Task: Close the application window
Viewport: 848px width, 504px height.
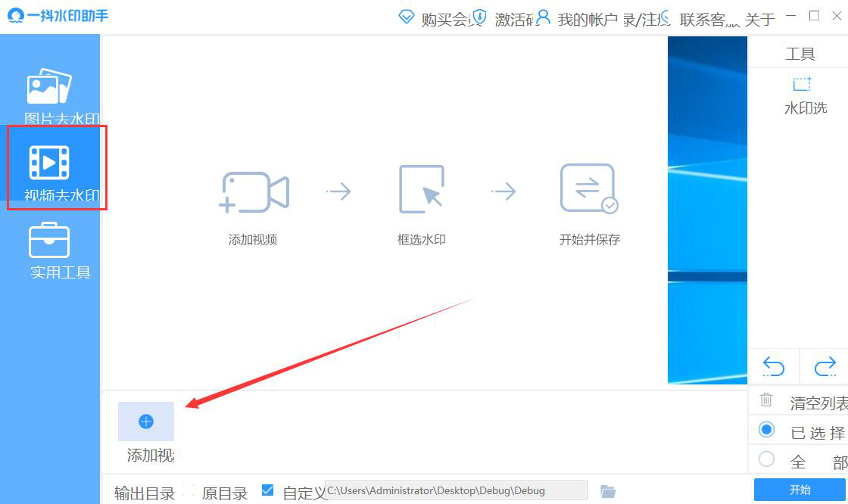Action: [x=837, y=16]
